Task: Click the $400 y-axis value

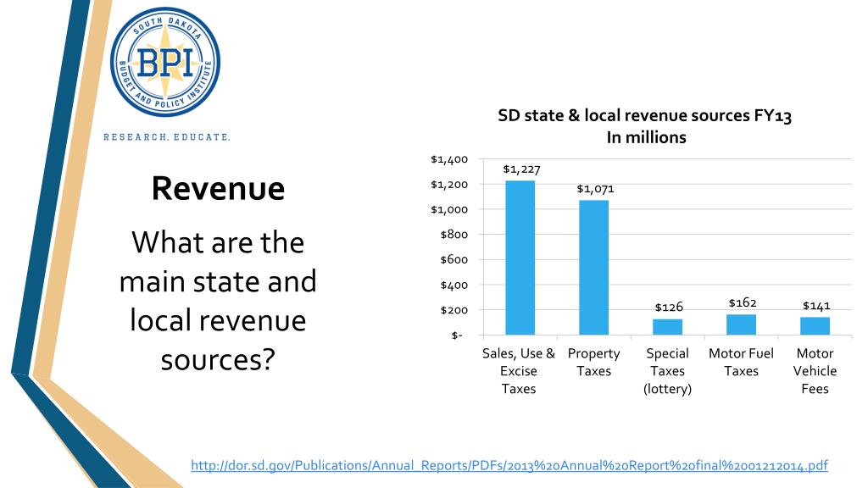Action: coord(454,285)
